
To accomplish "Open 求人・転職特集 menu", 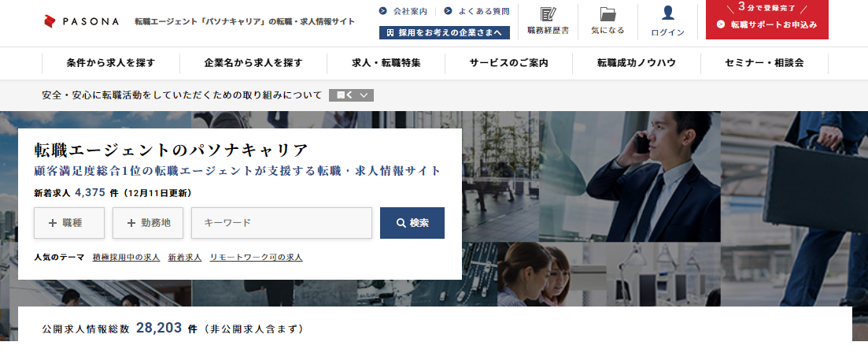I will point(386,63).
